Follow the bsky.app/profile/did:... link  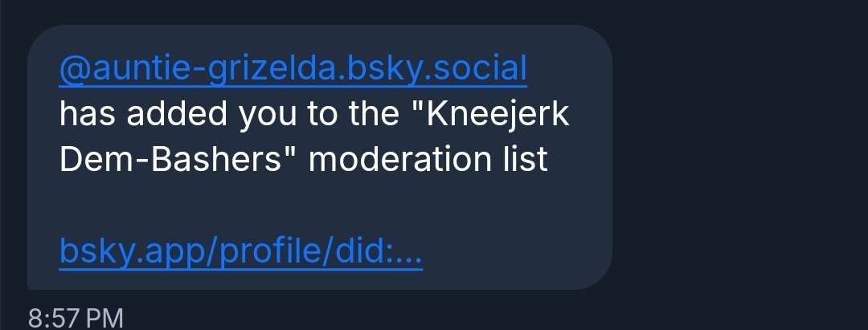coord(240,255)
